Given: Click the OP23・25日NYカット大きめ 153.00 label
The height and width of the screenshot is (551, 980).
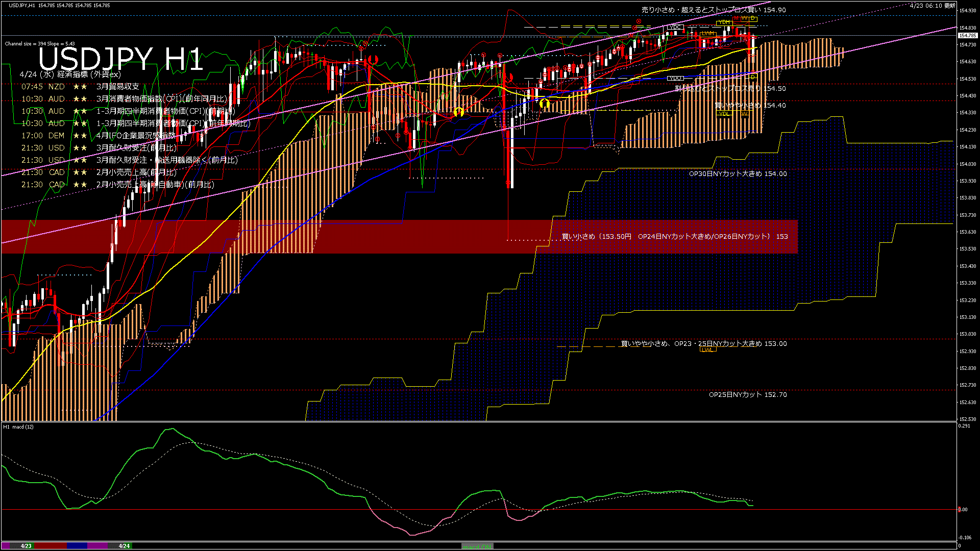Looking at the screenshot, I should pyautogui.click(x=704, y=344).
